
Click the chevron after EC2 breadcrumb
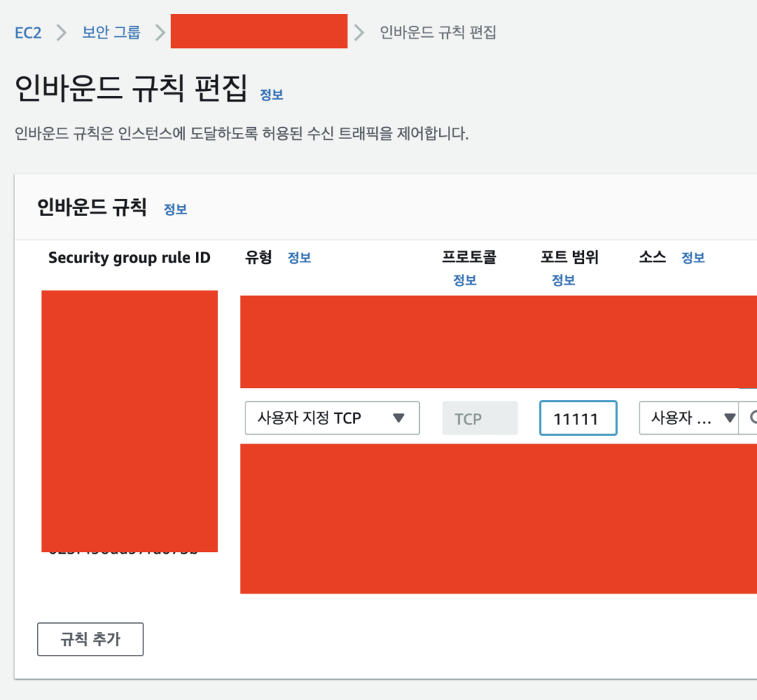coord(61,33)
